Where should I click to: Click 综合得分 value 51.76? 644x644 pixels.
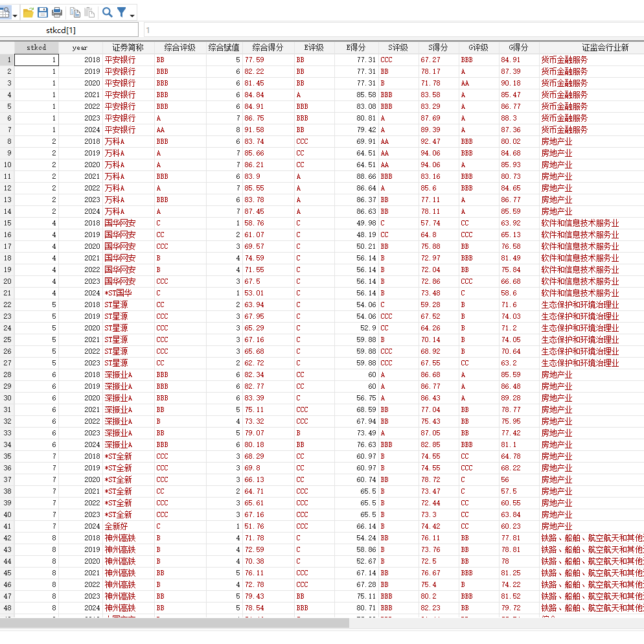pos(254,527)
